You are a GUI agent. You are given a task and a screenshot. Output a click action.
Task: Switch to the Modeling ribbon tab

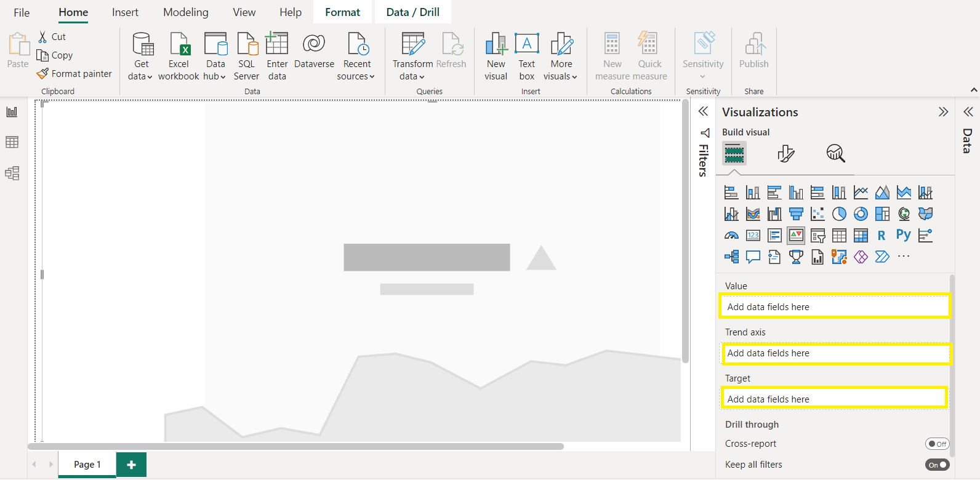click(x=186, y=12)
